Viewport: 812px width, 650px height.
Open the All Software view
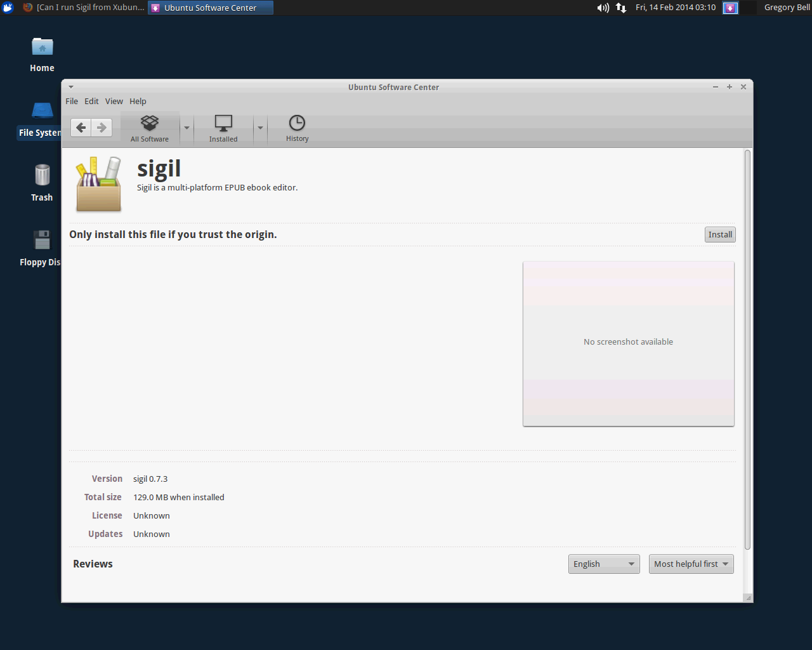click(x=150, y=128)
